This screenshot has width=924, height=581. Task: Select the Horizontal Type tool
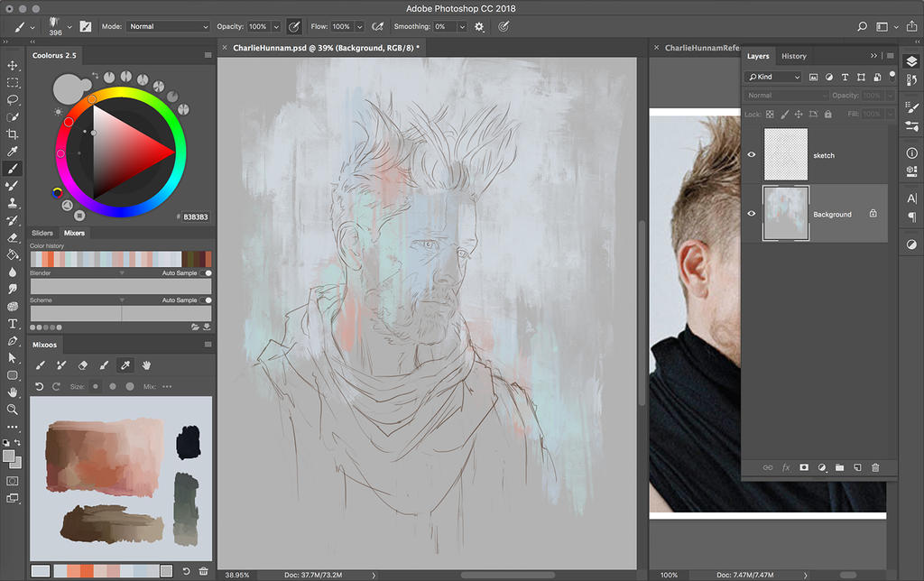(x=13, y=324)
